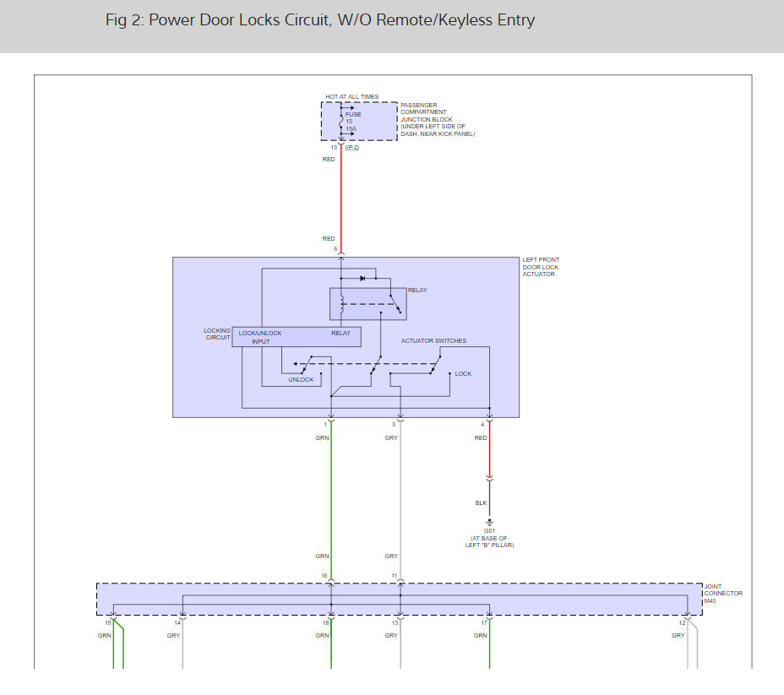The height and width of the screenshot is (695, 784).
Task: Click pin number 4 below the actuator
Action: pos(482,425)
